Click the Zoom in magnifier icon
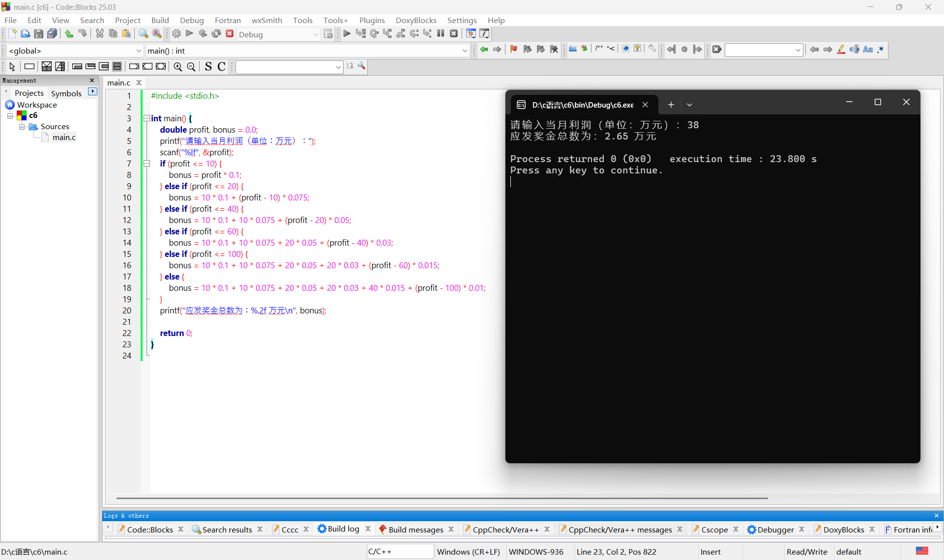 pos(178,67)
